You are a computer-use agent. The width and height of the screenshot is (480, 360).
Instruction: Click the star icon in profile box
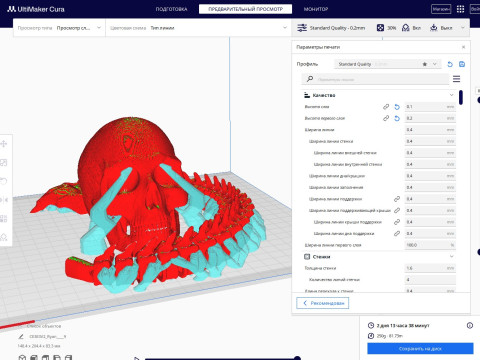(x=425, y=64)
